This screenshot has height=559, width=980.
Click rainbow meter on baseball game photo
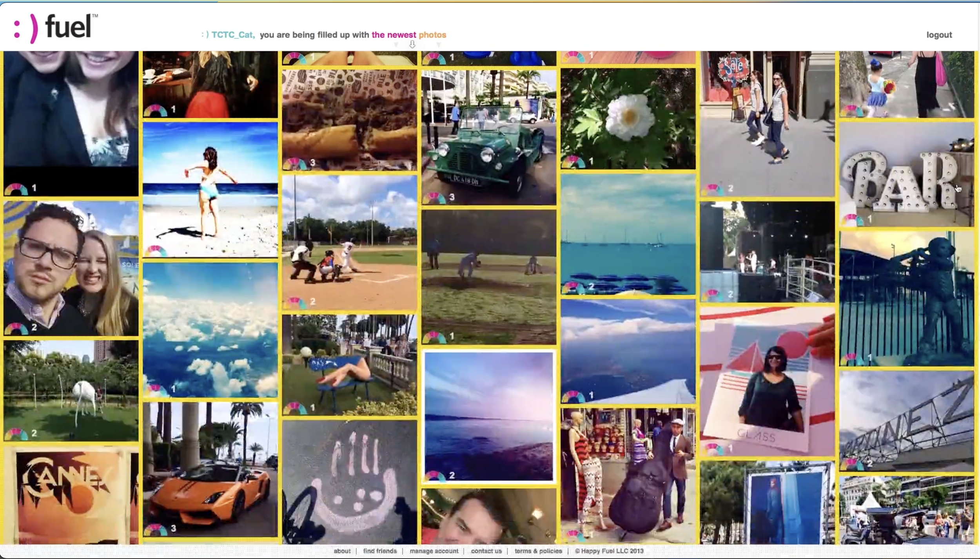pos(294,302)
